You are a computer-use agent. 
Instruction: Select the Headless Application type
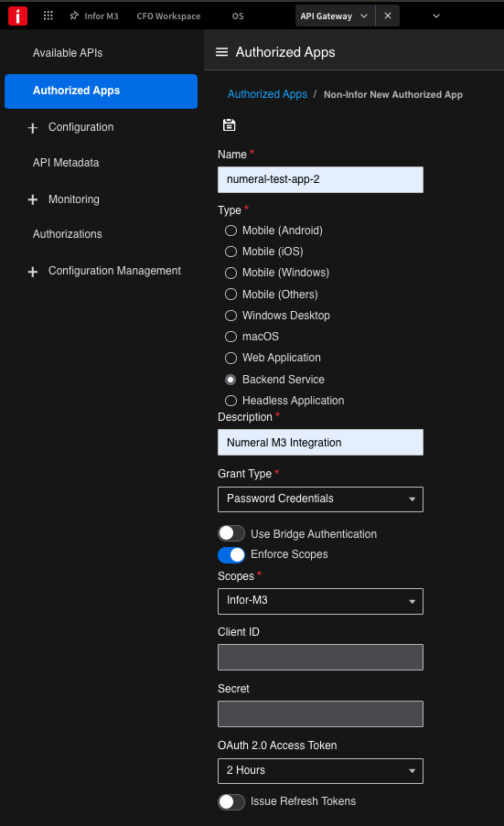click(x=231, y=401)
